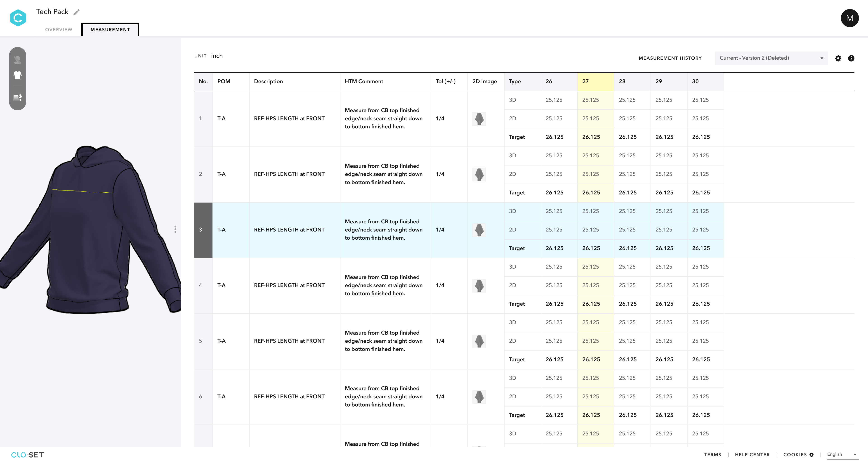Switch to the Overview tab
This screenshot has height=463, width=868.
[x=59, y=30]
